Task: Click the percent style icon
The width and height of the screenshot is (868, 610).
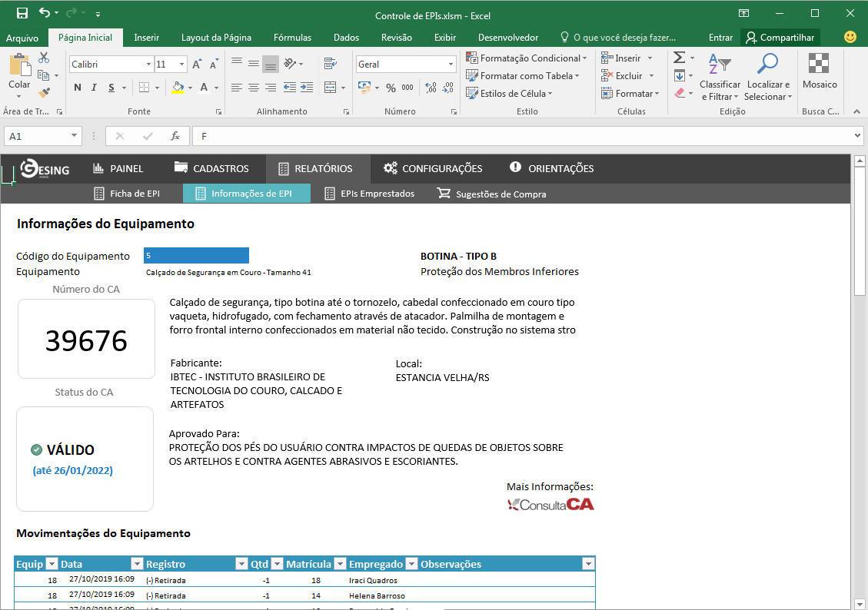Action: pyautogui.click(x=391, y=88)
